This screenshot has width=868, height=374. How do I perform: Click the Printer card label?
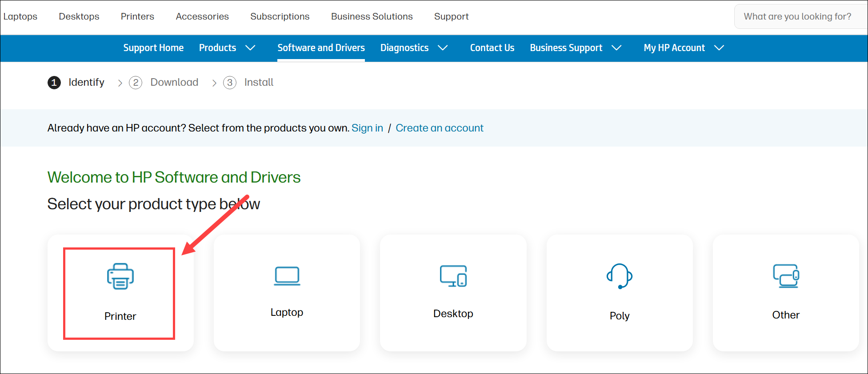coord(120,316)
